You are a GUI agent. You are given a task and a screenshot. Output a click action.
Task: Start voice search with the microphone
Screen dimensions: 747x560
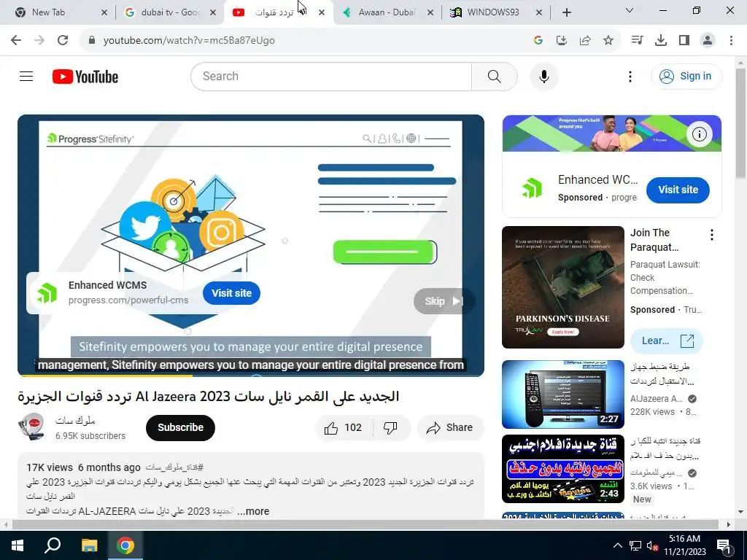[x=544, y=76]
